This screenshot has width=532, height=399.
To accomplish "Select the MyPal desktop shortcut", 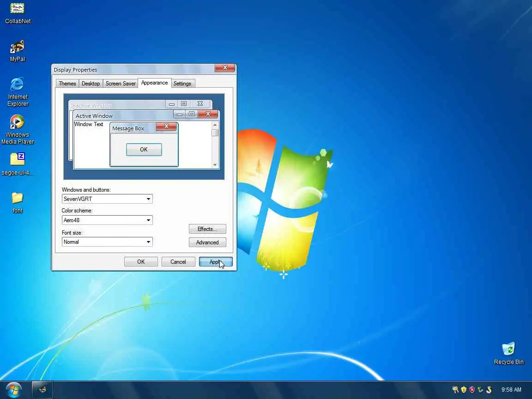I will 17,51.
